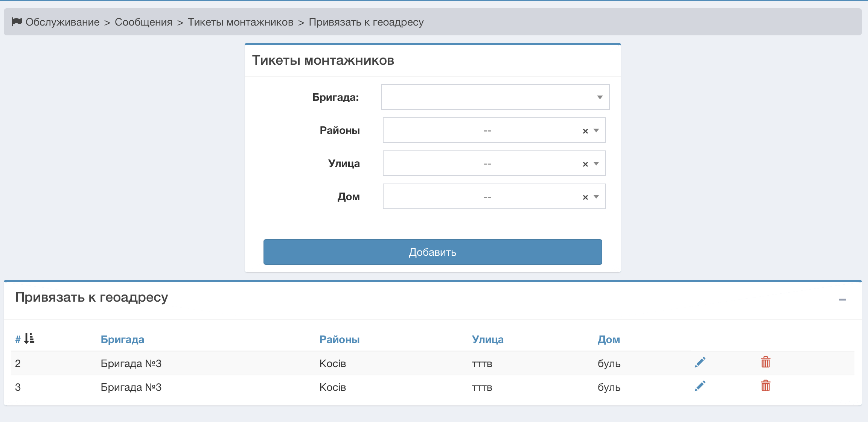Viewport: 868px width, 422px height.
Task: Expand the Районы dropdown arrow
Action: (596, 131)
